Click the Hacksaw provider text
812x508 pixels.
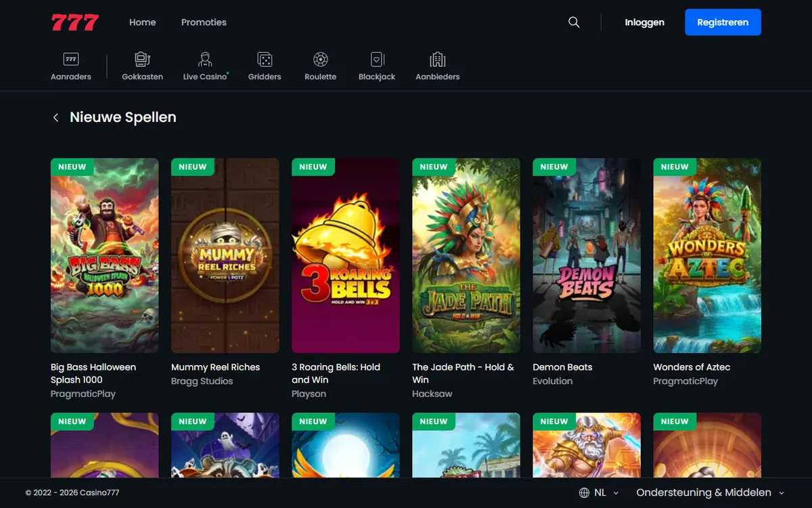tap(432, 394)
